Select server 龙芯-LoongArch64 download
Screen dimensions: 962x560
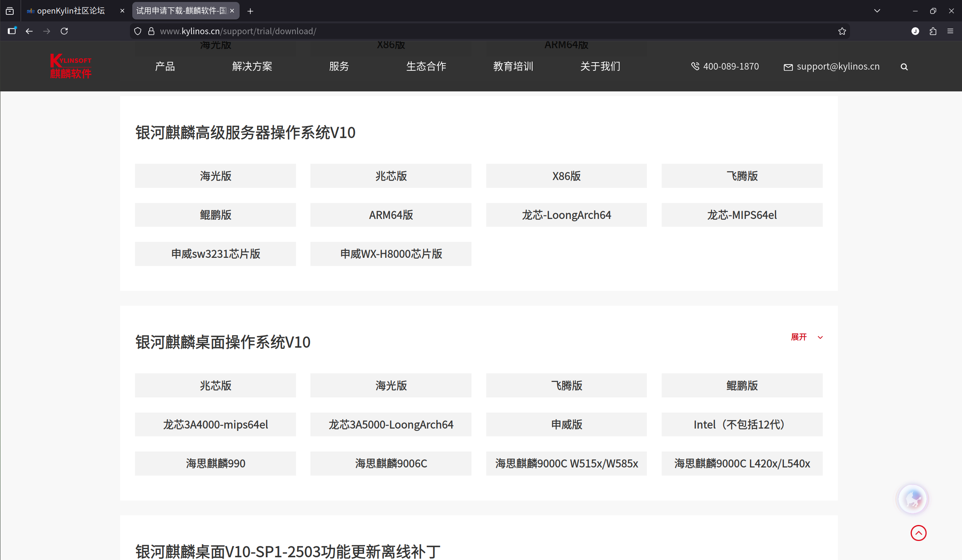click(566, 215)
